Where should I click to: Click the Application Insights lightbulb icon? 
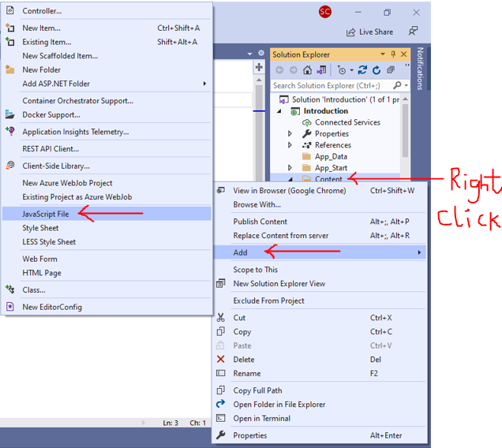click(x=10, y=131)
